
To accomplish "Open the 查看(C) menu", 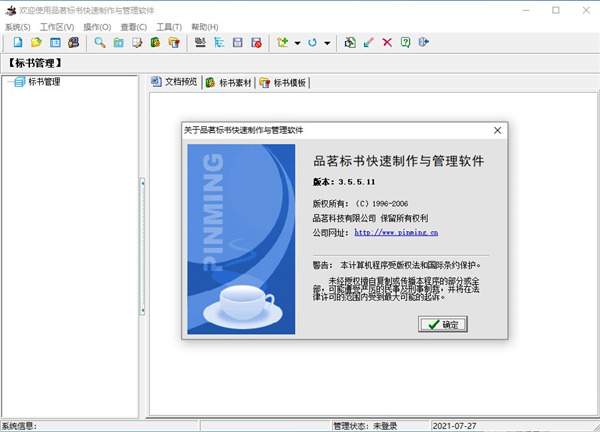I will (x=134, y=27).
